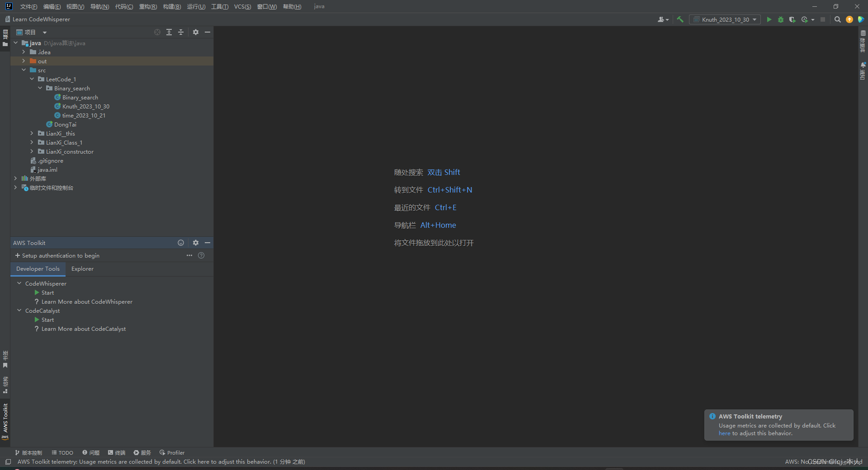Click AWS Toolkit feedback smiley icon

click(181, 243)
